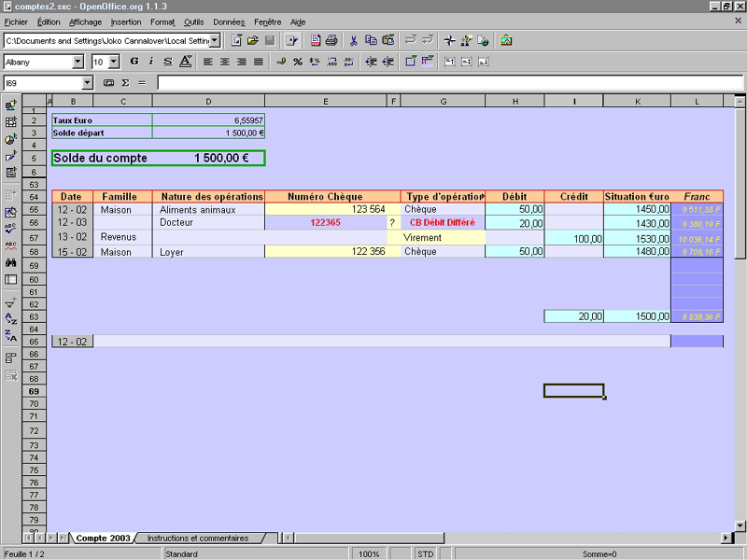Toggle the Stylist window
The width and height of the screenshot is (747, 560).
(466, 40)
